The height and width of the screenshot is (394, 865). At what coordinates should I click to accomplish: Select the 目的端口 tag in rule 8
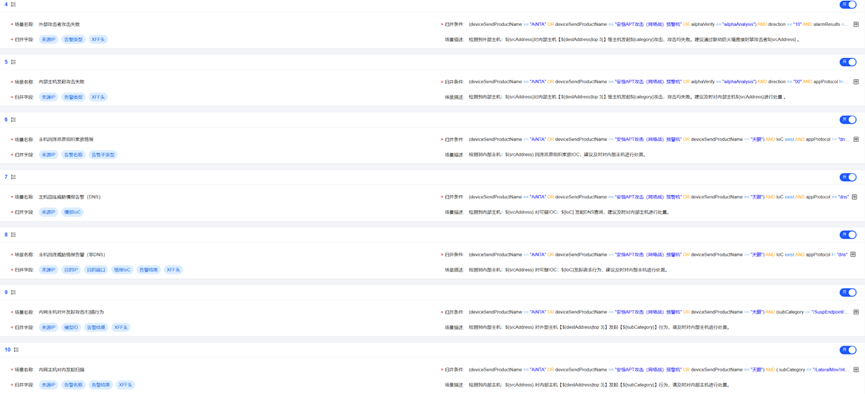point(94,270)
